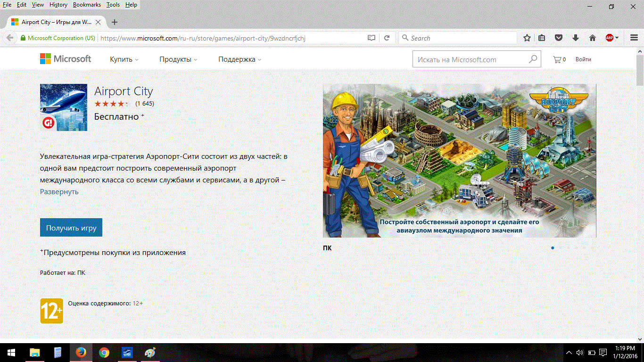
Task: Close the Airport City tab
Action: [x=98, y=22]
